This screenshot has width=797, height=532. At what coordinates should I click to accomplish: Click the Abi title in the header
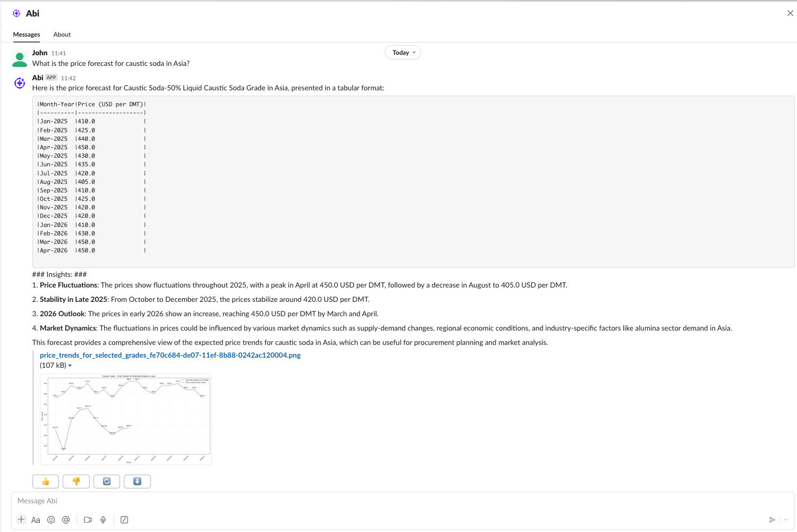point(32,13)
